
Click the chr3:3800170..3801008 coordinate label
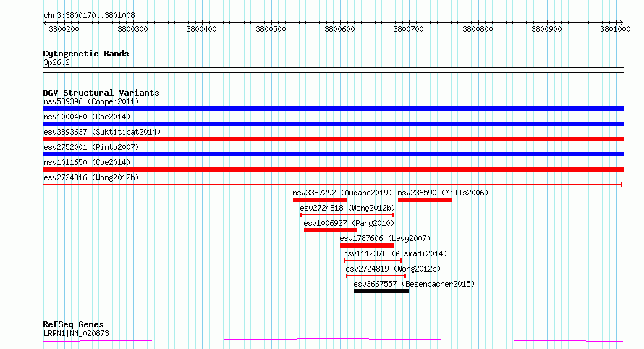89,15
